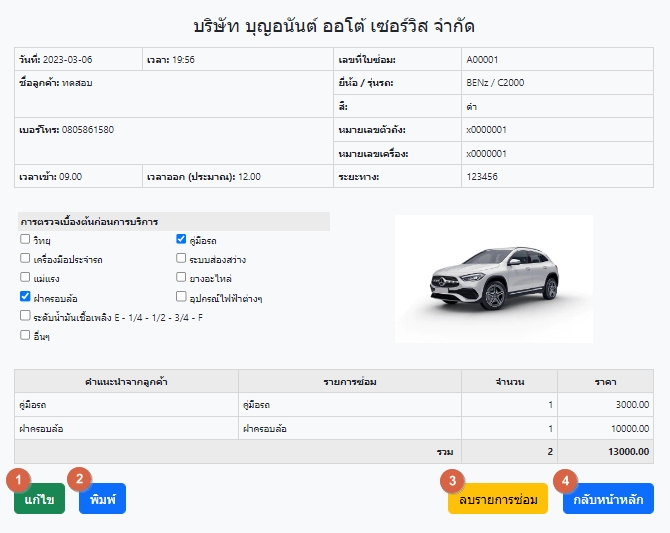670x533 pixels.
Task: Click the number 3 badge marker
Action: [x=452, y=479]
